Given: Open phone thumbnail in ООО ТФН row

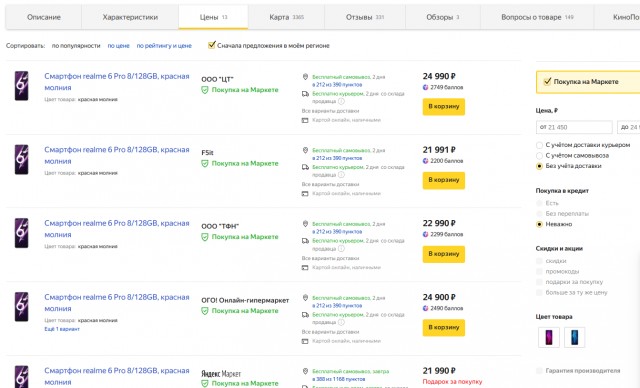Looking at the screenshot, I should click(x=22, y=233).
